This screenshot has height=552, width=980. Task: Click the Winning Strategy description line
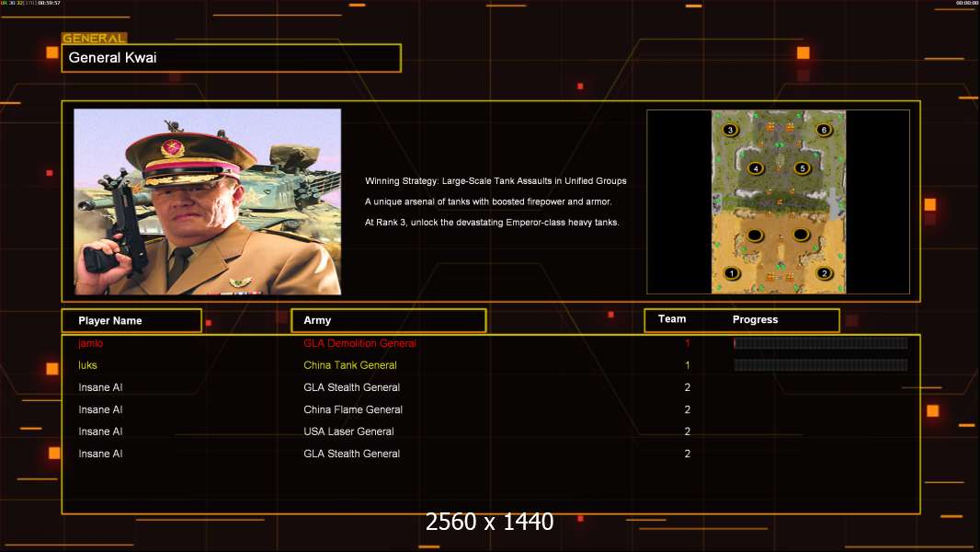(496, 180)
